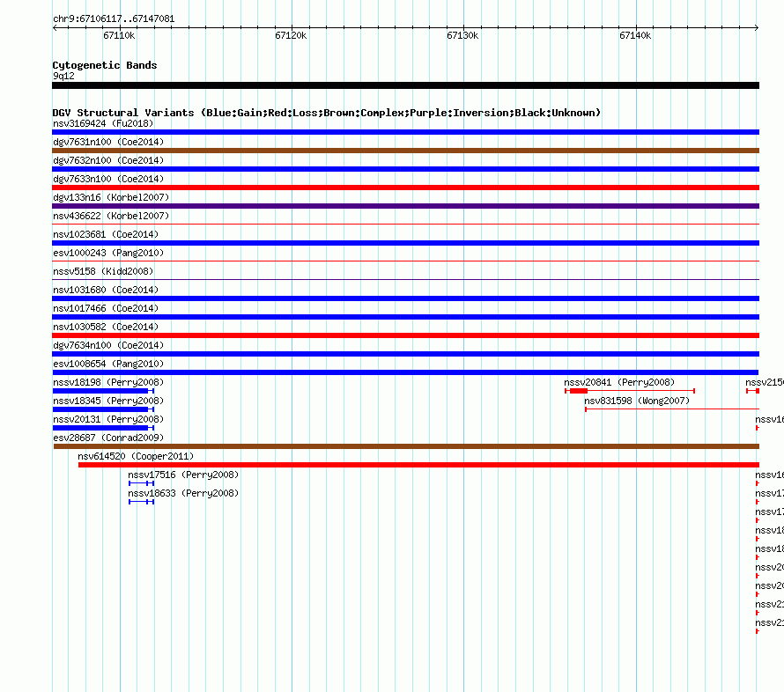The height and width of the screenshot is (692, 784).
Task: Click the 67140k ruler position label
Action: tap(635, 35)
